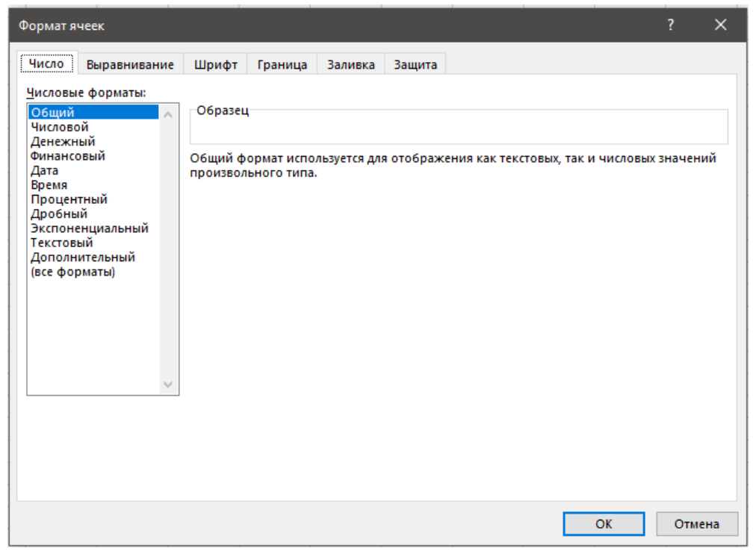Click the list scrollbar down arrow
Image resolution: width=756 pixels, height=551 pixels.
[167, 385]
